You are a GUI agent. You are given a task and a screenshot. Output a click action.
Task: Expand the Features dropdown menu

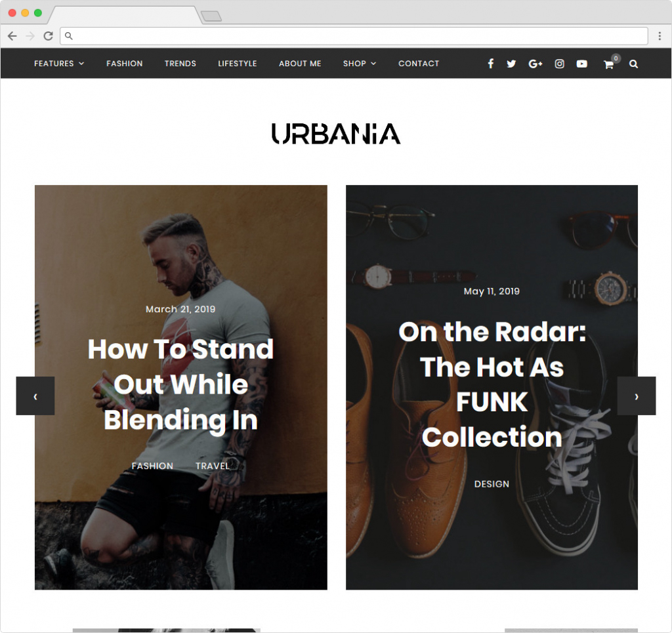[x=59, y=64]
